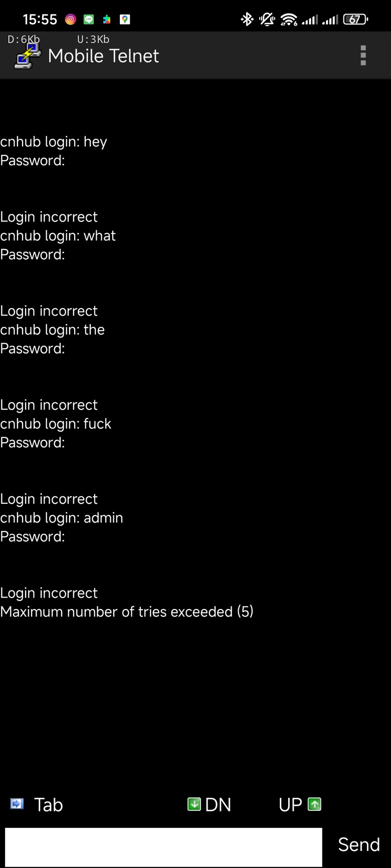This screenshot has width=391, height=868.
Task: Tap the Google Maps notification icon
Action: 125,20
